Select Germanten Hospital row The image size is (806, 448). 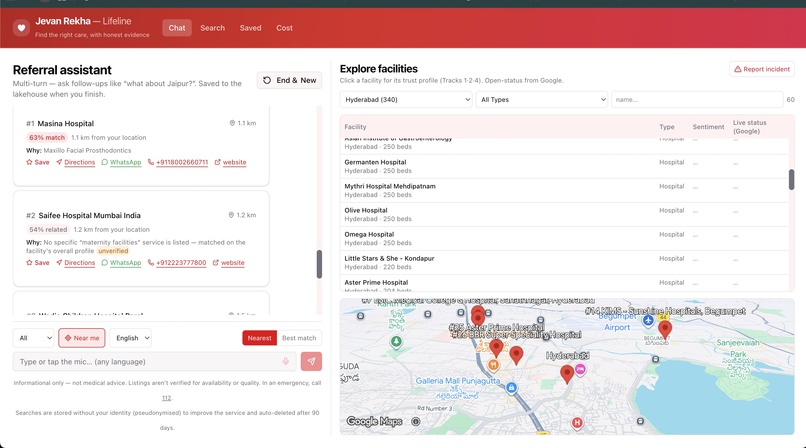click(x=564, y=166)
